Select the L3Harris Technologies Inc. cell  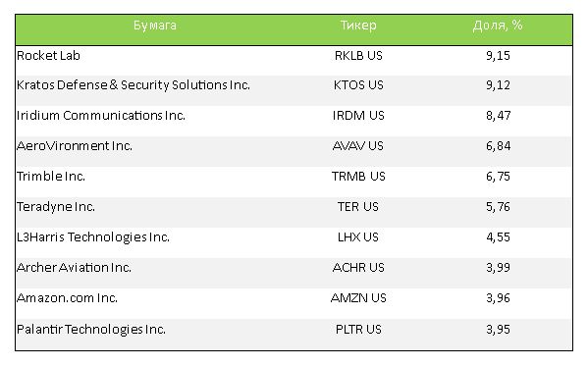pos(93,236)
